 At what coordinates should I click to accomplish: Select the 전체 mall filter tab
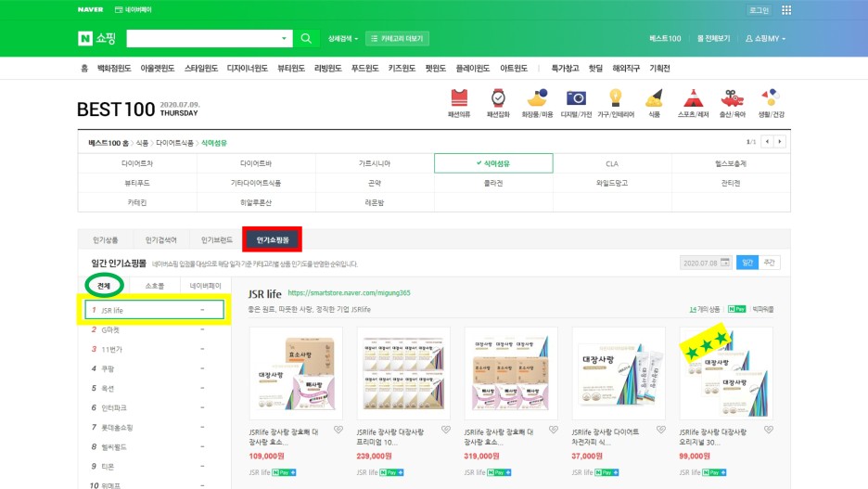pos(104,286)
